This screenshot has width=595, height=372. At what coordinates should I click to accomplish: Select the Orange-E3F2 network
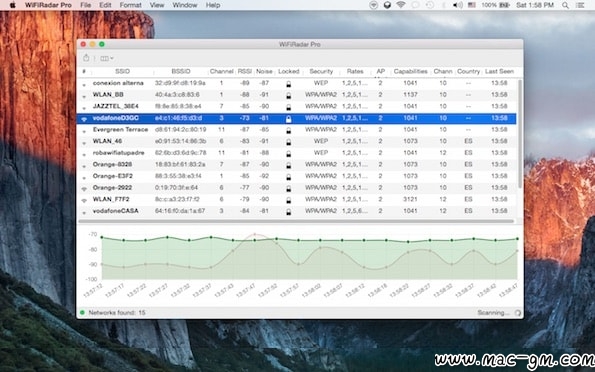(296, 176)
